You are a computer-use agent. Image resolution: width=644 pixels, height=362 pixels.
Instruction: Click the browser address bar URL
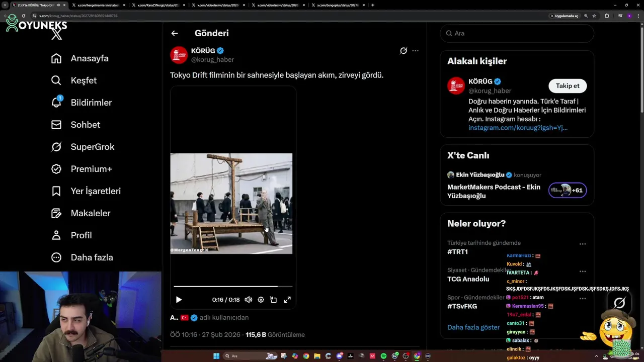point(78,16)
